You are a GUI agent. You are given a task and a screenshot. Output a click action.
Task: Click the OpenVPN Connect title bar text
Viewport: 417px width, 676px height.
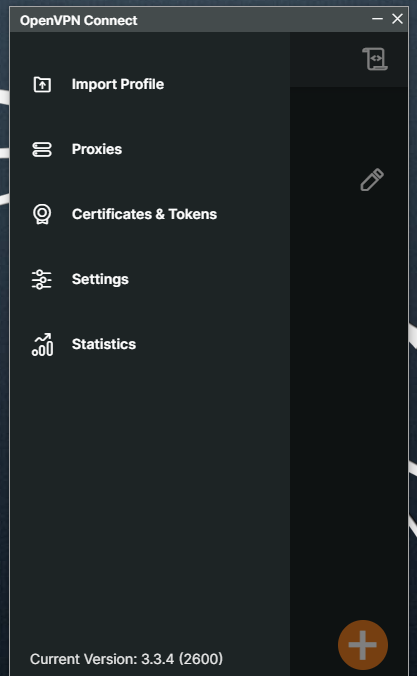click(x=78, y=20)
